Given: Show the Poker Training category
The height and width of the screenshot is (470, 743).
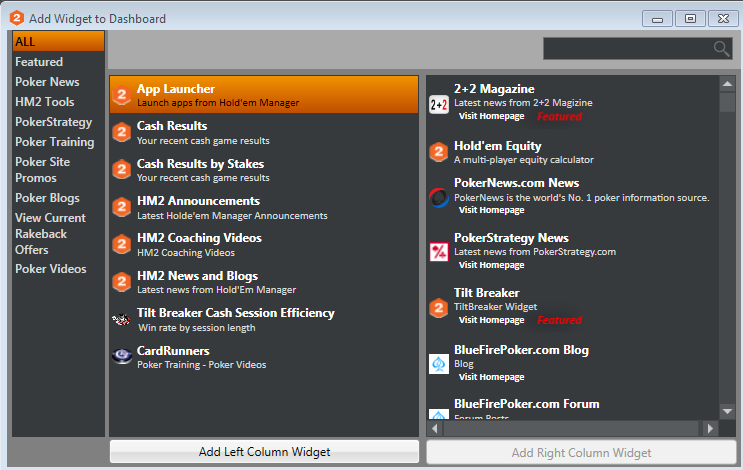Looking at the screenshot, I should (x=55, y=142).
